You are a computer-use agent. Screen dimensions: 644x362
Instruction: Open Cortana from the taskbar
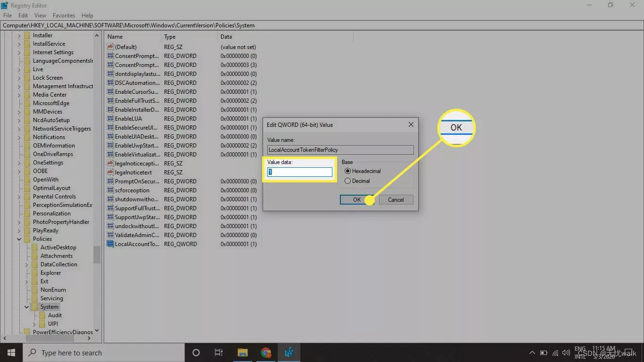pyautogui.click(x=196, y=353)
